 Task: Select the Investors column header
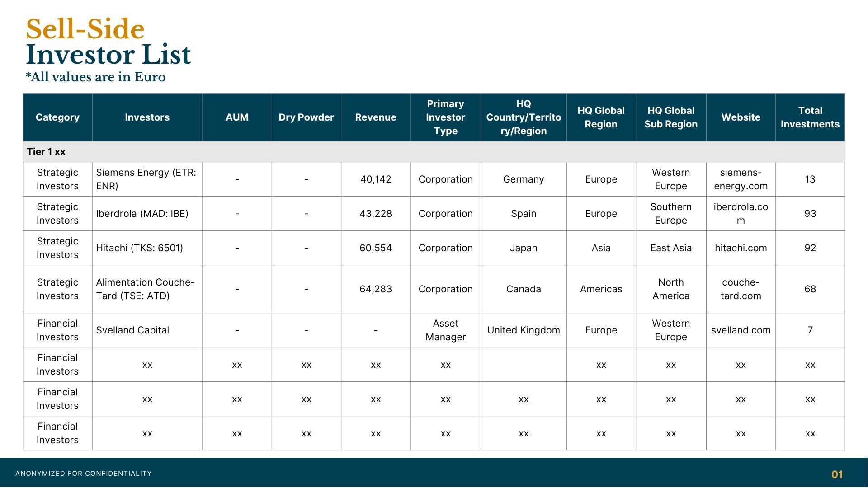[x=147, y=117]
